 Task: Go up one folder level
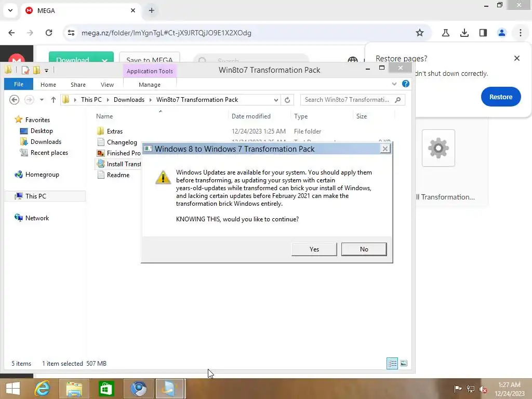tap(54, 100)
